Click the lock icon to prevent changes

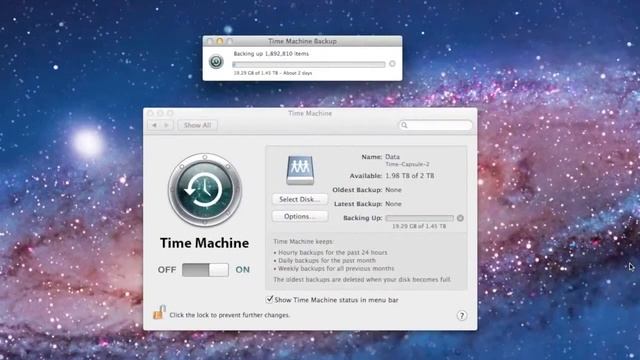[x=159, y=312]
